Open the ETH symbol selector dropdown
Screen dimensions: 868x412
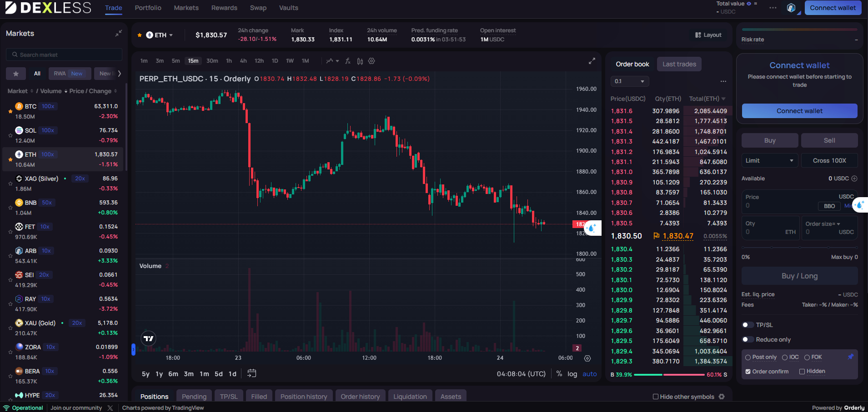[160, 35]
